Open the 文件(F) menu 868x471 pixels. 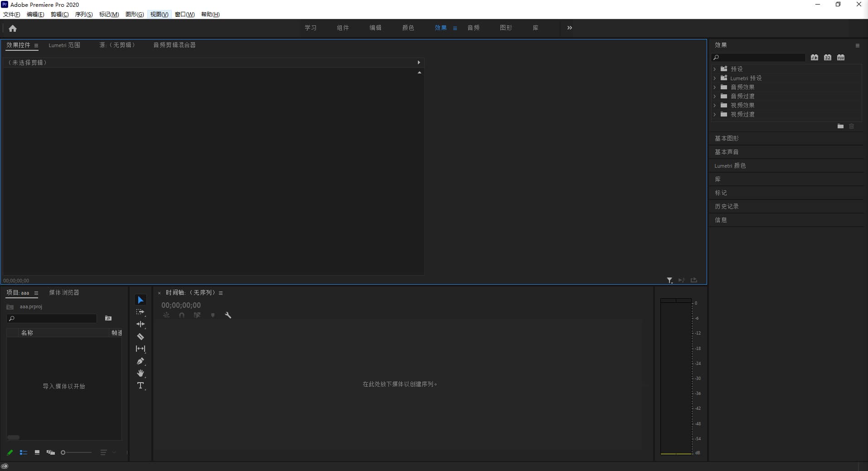[11, 15]
